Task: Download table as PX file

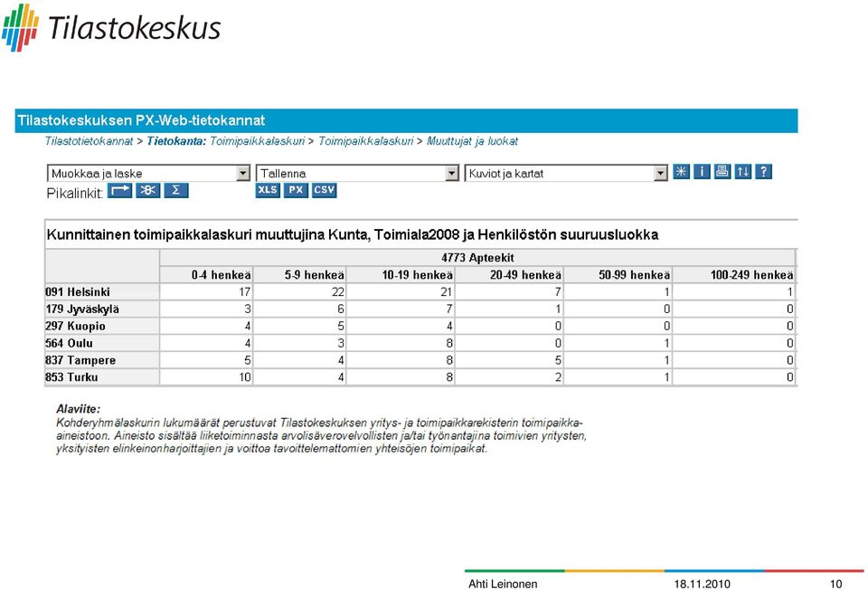Action: click(297, 190)
